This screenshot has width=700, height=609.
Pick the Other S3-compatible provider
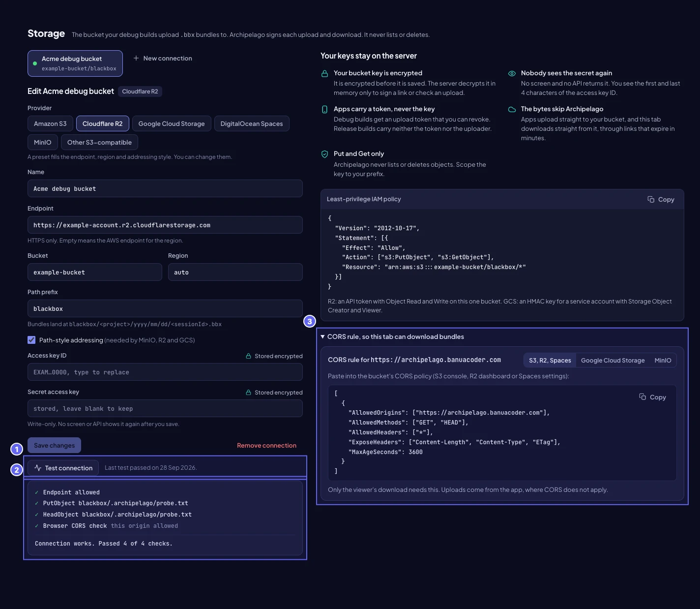point(99,142)
